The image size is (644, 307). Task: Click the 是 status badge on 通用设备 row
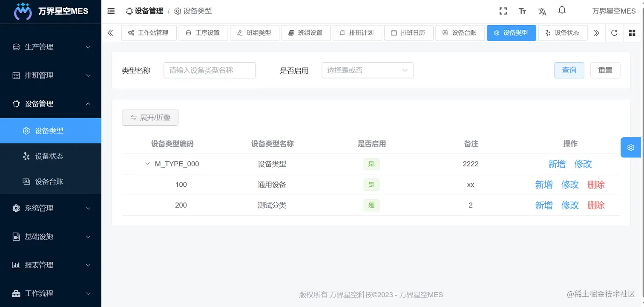tap(371, 185)
